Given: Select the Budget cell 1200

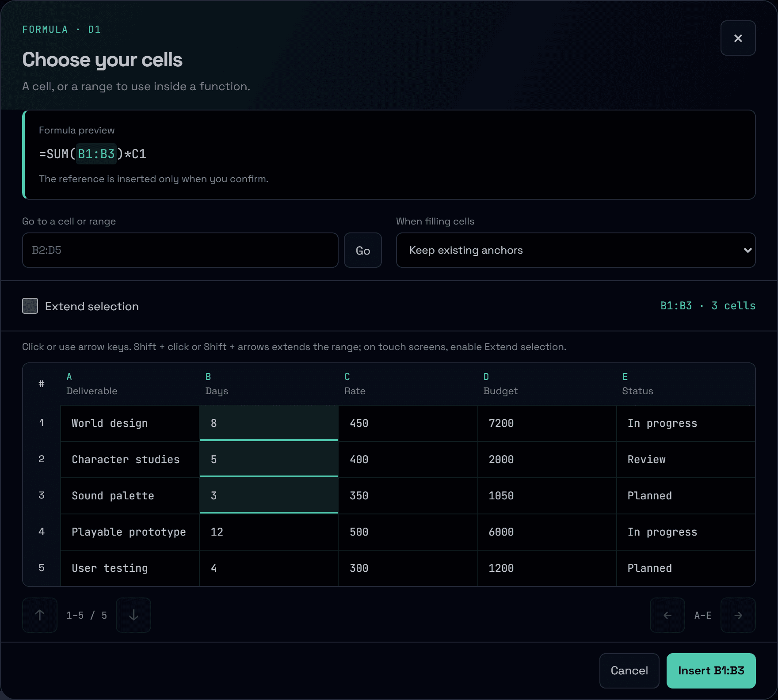Looking at the screenshot, I should (x=547, y=568).
